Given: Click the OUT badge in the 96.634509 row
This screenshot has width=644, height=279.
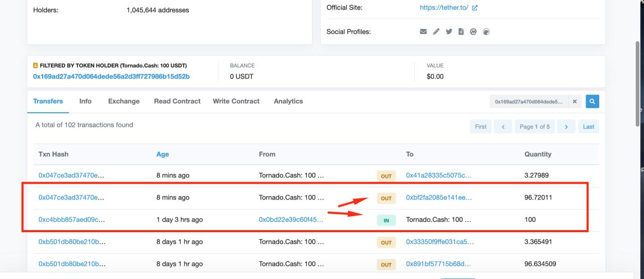Looking at the screenshot, I should pos(386,264).
